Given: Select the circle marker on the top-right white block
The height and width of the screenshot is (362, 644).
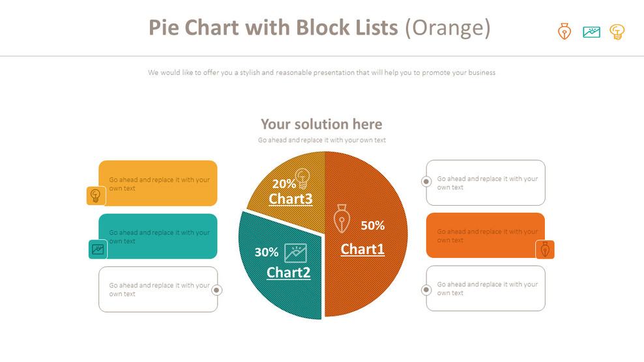Looking at the screenshot, I should [x=426, y=182].
